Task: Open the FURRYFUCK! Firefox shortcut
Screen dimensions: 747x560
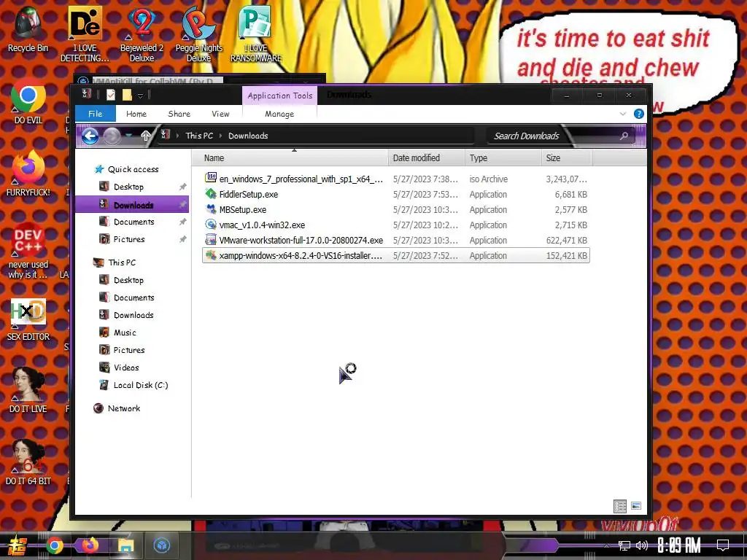Action: [x=28, y=174]
